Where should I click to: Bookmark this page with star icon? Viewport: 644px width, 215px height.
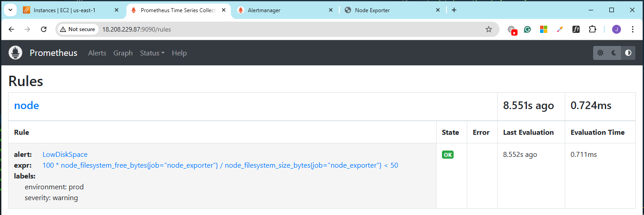coord(489,29)
